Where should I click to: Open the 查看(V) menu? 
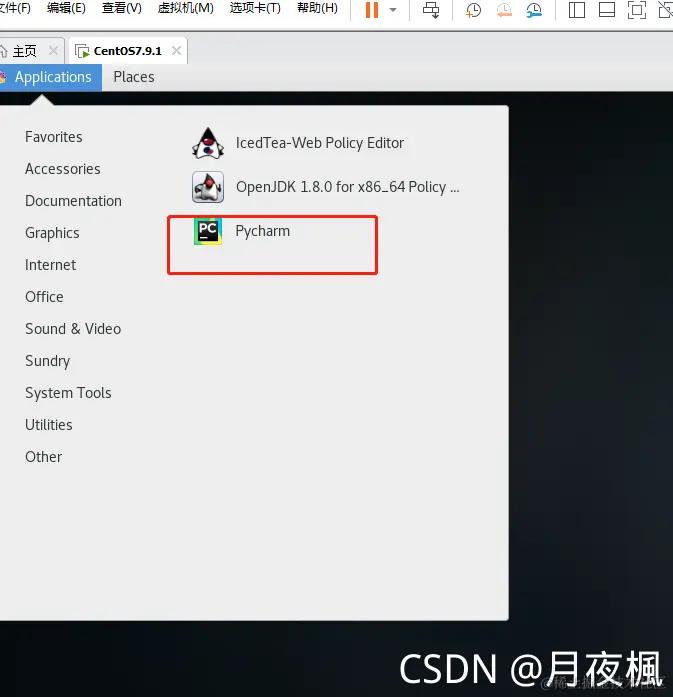click(121, 8)
